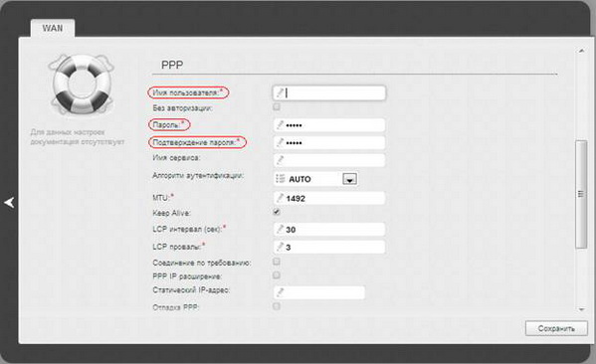Click the Пароль password field
The width and height of the screenshot is (596, 364).
(x=329, y=125)
